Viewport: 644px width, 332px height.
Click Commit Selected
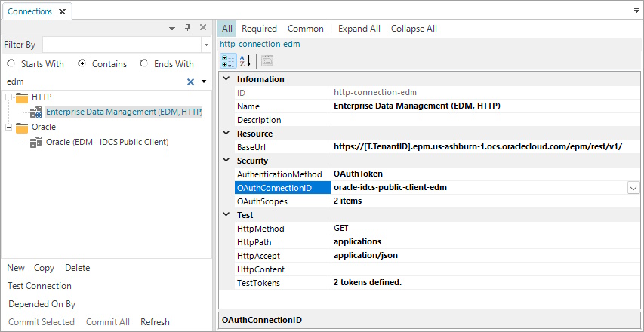[x=42, y=322]
